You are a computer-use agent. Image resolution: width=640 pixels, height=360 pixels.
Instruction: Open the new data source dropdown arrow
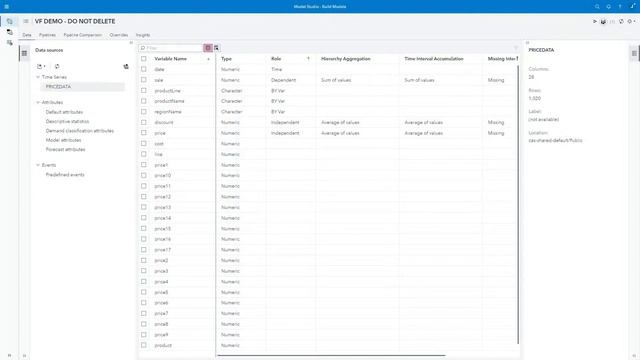[44, 67]
